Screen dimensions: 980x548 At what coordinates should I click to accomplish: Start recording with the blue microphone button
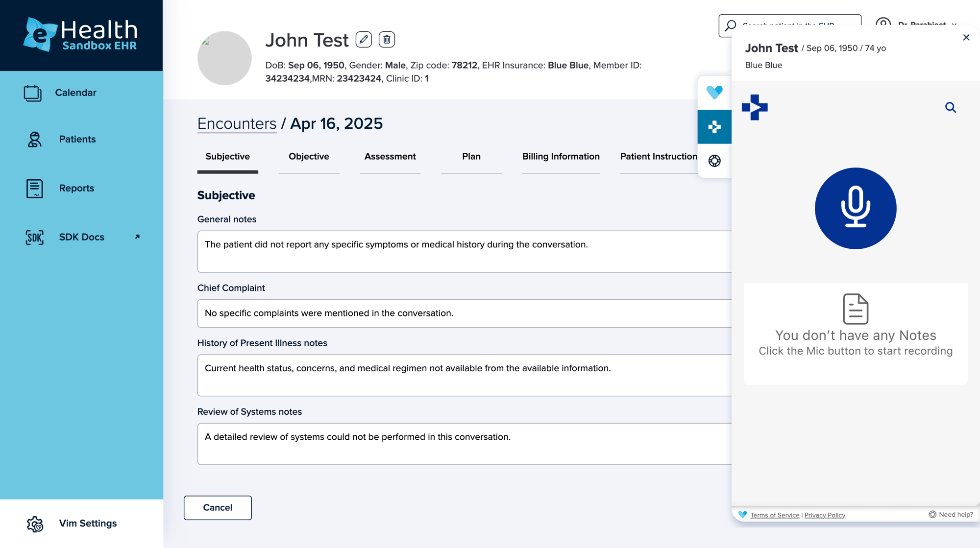pyautogui.click(x=855, y=208)
